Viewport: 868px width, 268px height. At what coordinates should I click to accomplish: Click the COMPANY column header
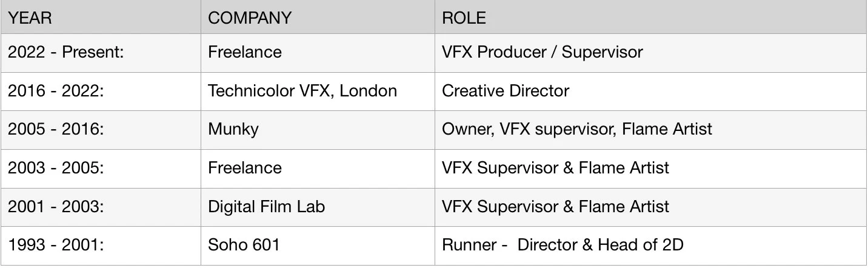coord(249,18)
